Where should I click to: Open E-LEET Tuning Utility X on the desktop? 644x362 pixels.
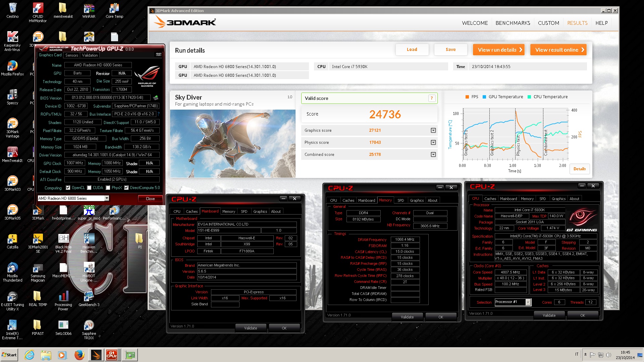pos(12,301)
